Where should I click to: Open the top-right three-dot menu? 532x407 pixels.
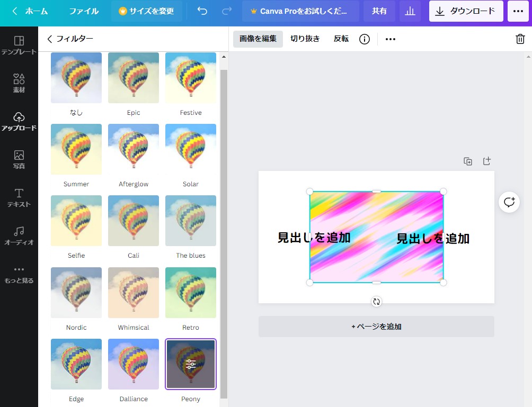tap(518, 11)
